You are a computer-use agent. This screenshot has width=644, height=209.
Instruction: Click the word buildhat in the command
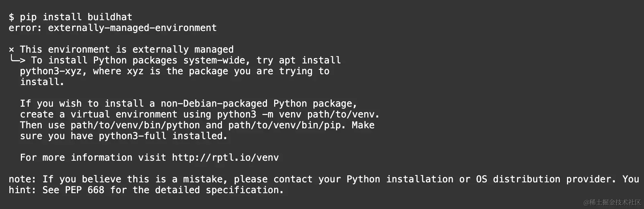pos(110,17)
